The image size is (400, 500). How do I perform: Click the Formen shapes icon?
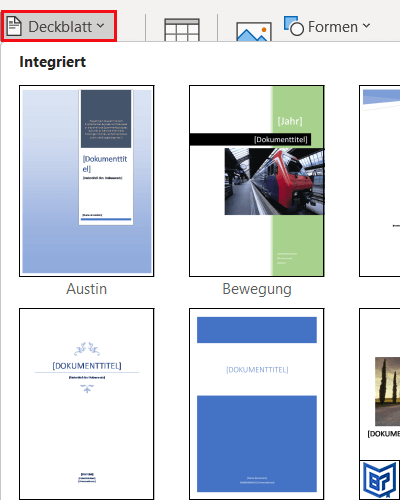tap(294, 26)
